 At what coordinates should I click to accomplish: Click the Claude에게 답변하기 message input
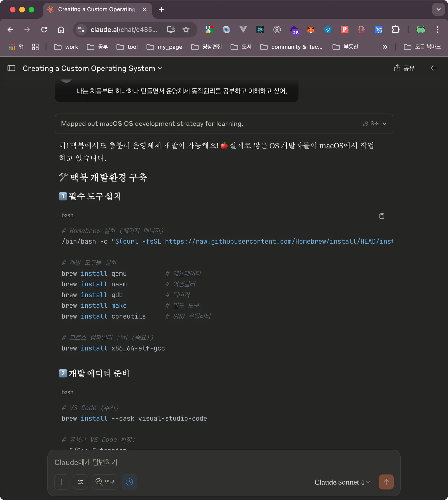tap(224, 462)
